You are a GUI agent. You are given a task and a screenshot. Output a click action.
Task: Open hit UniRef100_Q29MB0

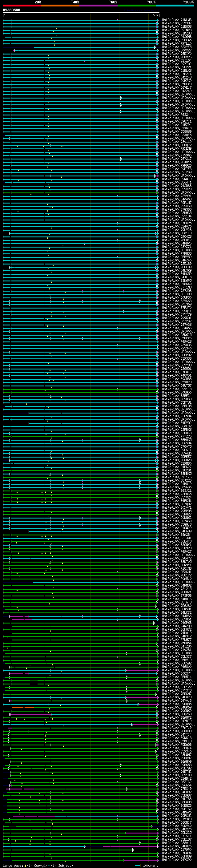(177, 464)
